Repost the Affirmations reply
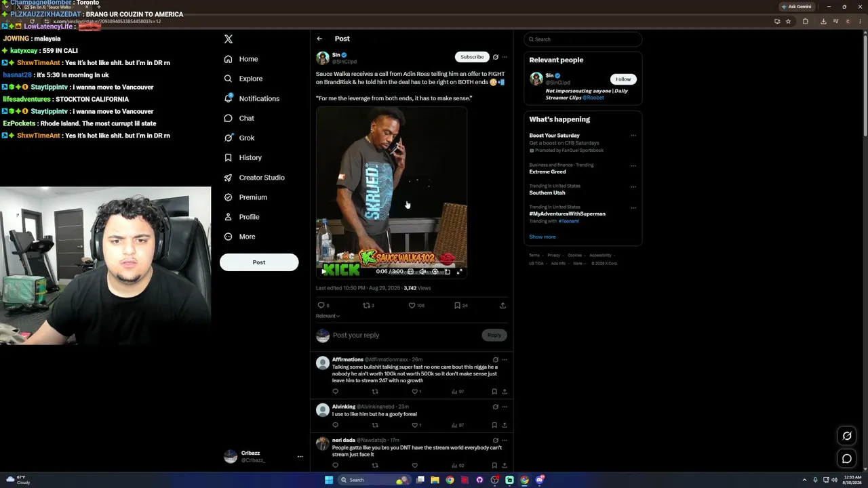The image size is (868, 488). click(375, 392)
